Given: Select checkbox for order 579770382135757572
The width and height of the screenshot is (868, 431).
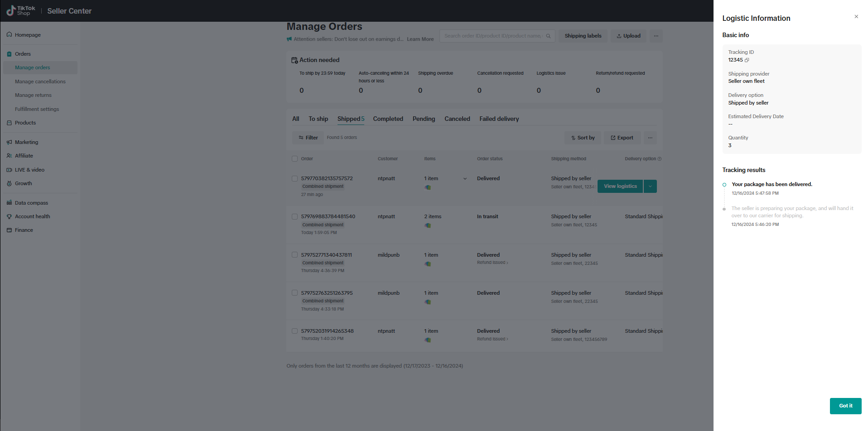Looking at the screenshot, I should click(x=294, y=179).
